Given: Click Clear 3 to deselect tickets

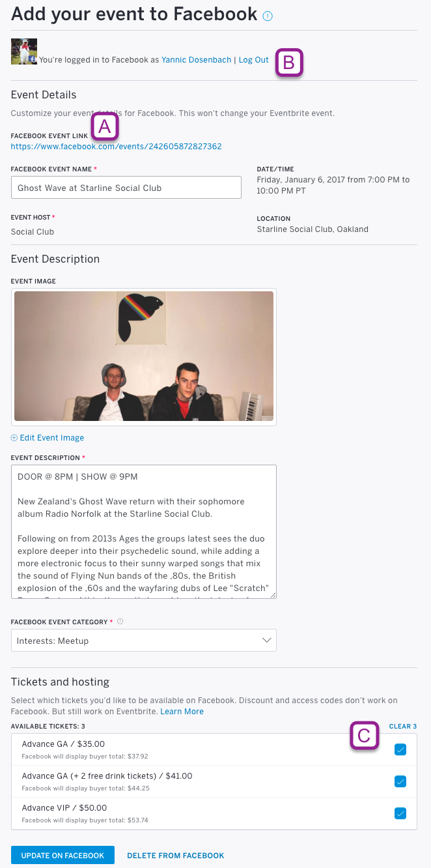Looking at the screenshot, I should pyautogui.click(x=403, y=726).
